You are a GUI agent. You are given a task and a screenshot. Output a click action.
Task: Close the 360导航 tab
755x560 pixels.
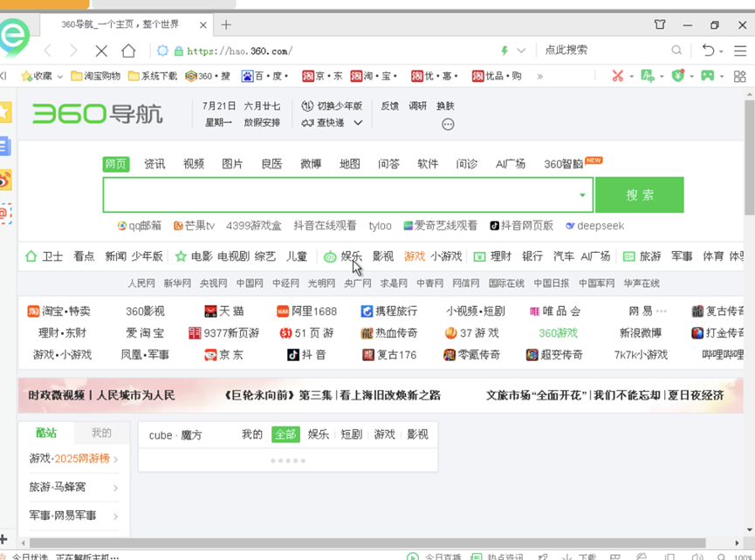[203, 25]
